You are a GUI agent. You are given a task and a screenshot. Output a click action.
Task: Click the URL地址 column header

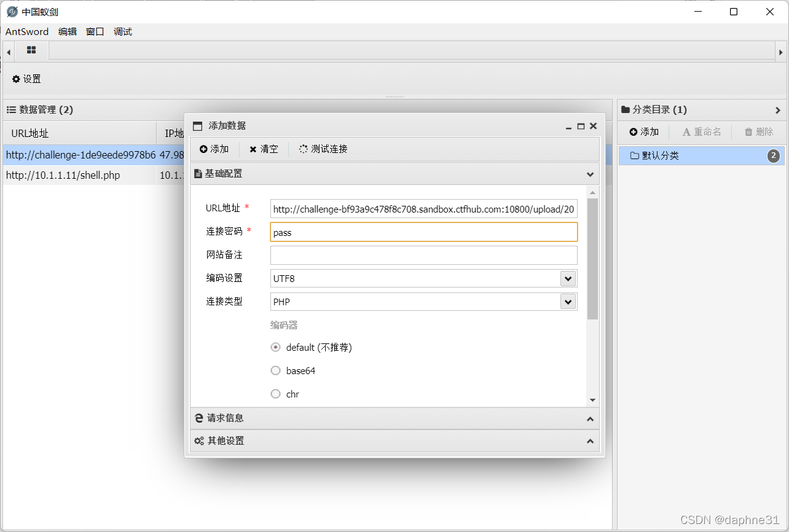pos(80,133)
